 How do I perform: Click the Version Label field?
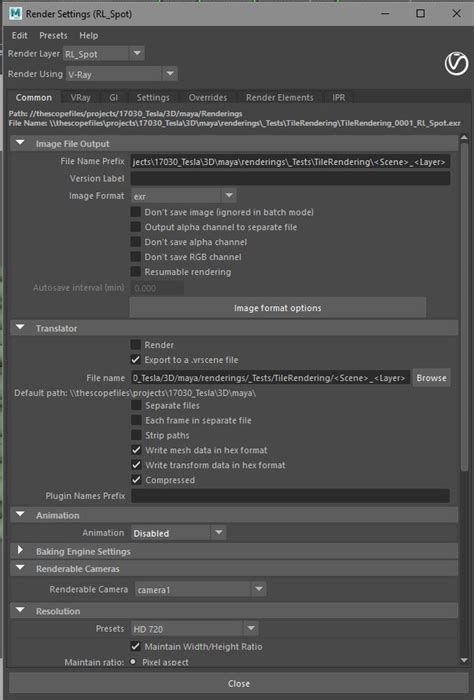click(x=290, y=179)
